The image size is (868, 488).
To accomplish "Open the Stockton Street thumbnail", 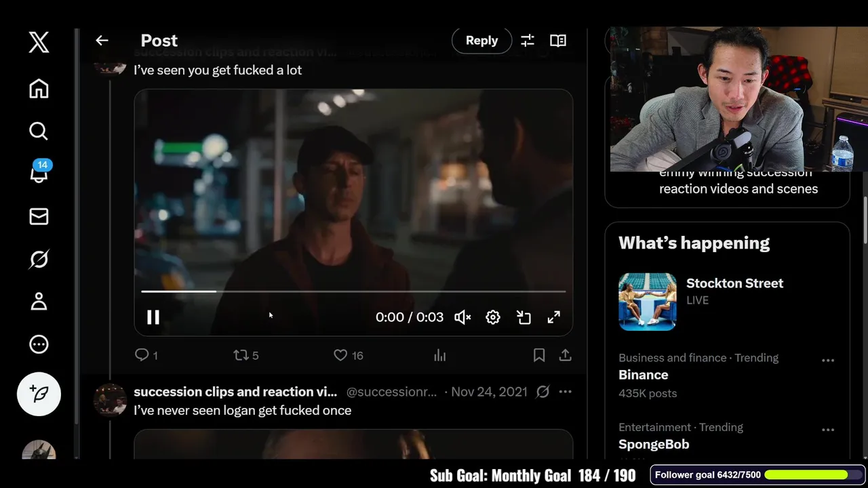I will point(647,302).
